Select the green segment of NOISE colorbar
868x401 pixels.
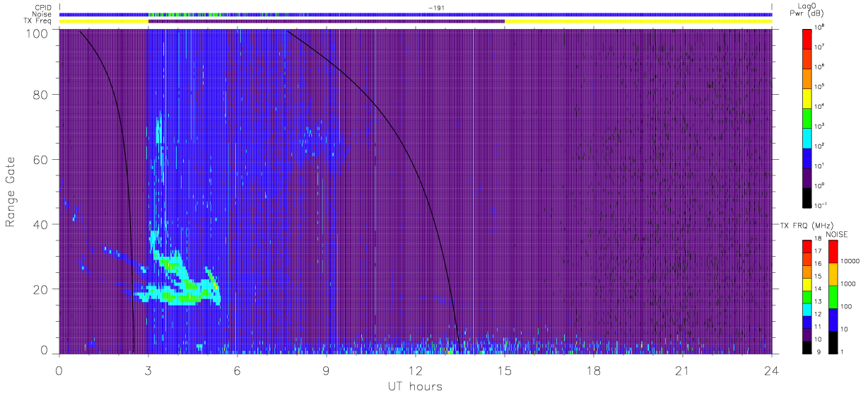click(833, 296)
